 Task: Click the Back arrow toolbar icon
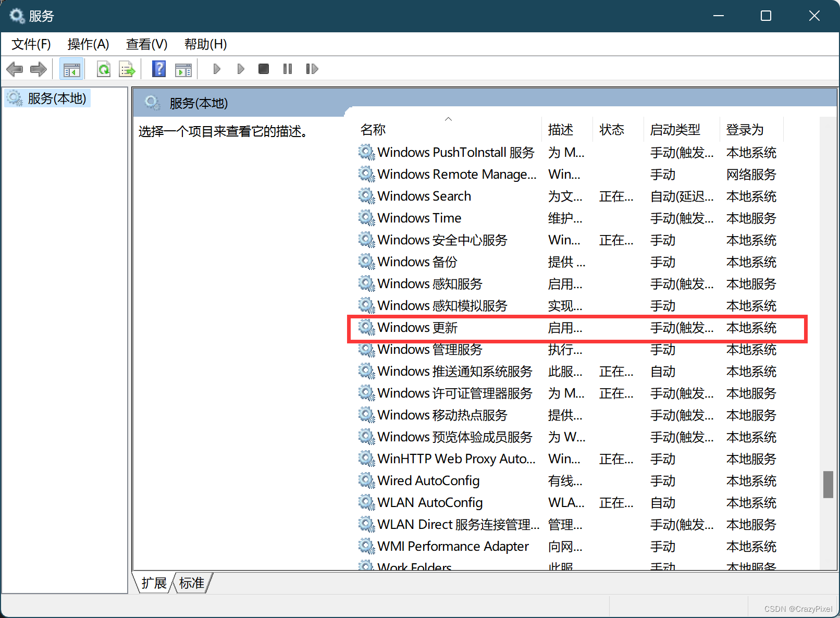(x=15, y=69)
